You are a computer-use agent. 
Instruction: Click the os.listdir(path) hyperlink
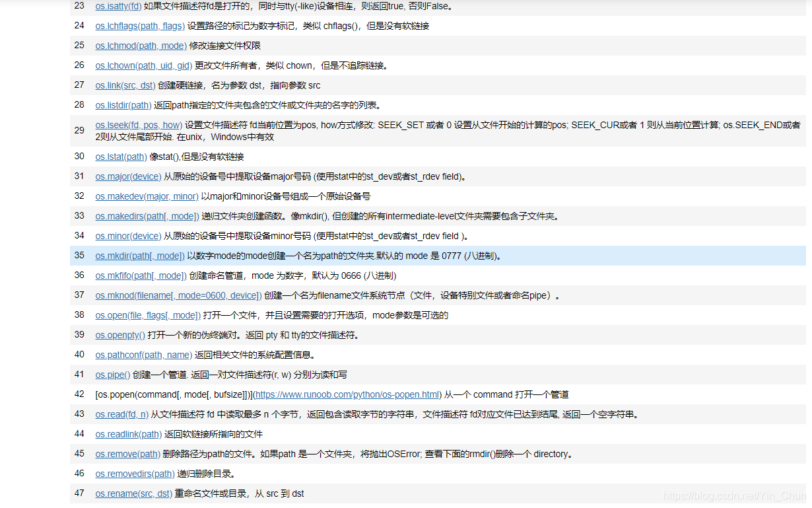(x=123, y=105)
